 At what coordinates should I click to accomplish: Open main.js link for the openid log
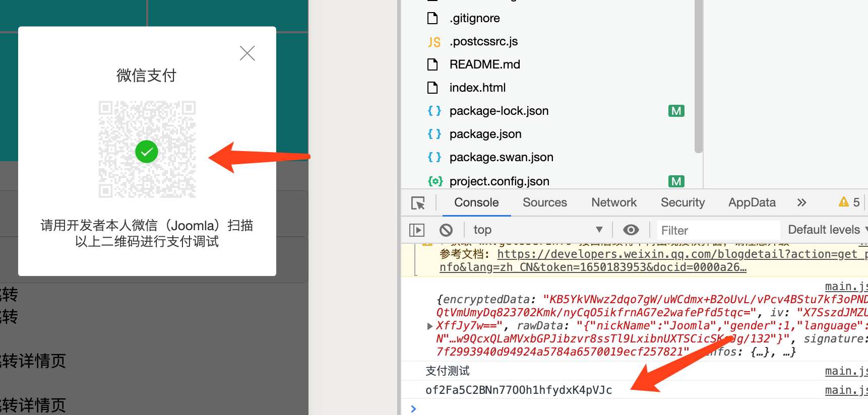846,390
